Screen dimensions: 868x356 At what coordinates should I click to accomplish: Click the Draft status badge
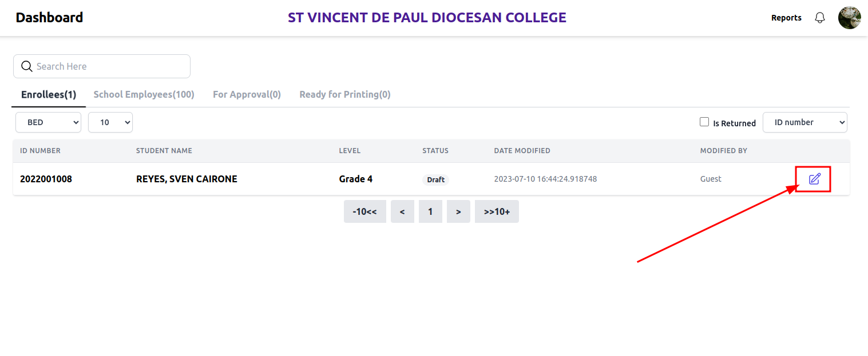coord(435,179)
